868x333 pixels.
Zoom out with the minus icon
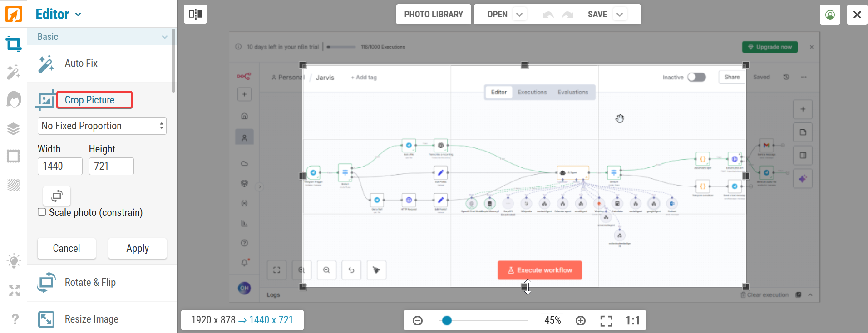click(x=418, y=321)
